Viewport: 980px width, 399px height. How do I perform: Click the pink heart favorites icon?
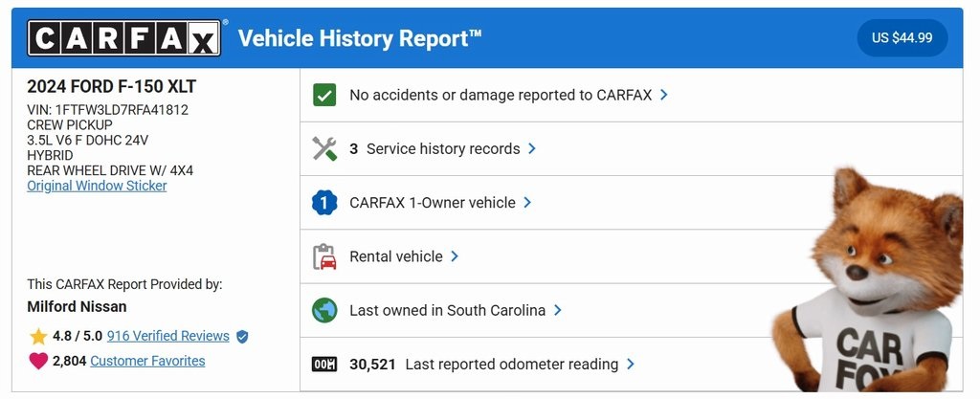[x=38, y=361]
